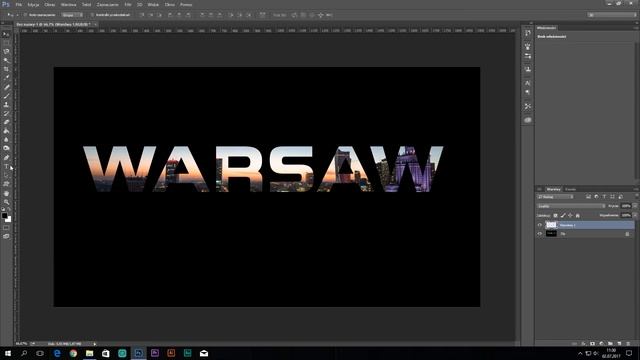Filter layers by adjustment layers icon
Image resolution: width=640 pixels, height=360 pixels.
pyautogui.click(x=596, y=197)
